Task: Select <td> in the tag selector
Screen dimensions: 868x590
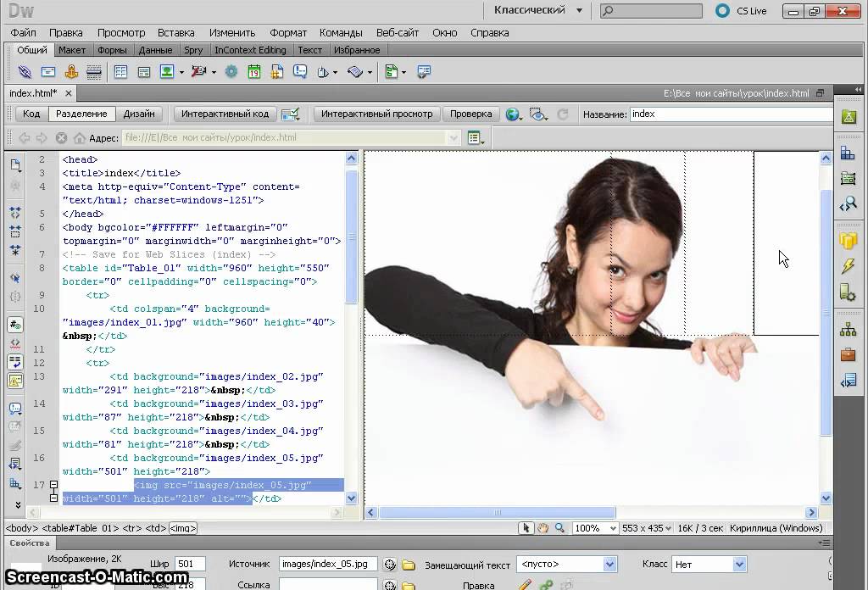Action: click(x=156, y=528)
